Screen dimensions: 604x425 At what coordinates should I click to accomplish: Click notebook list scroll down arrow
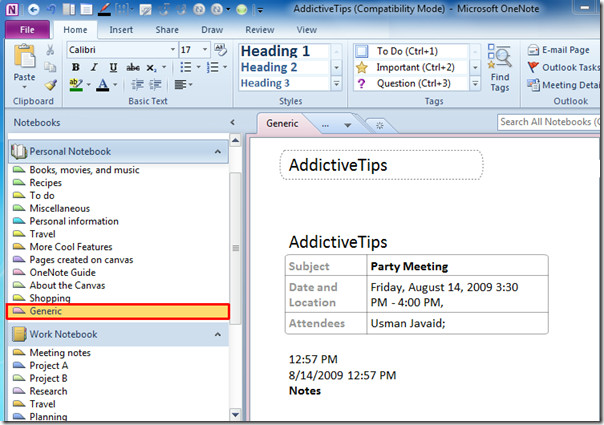point(235,415)
